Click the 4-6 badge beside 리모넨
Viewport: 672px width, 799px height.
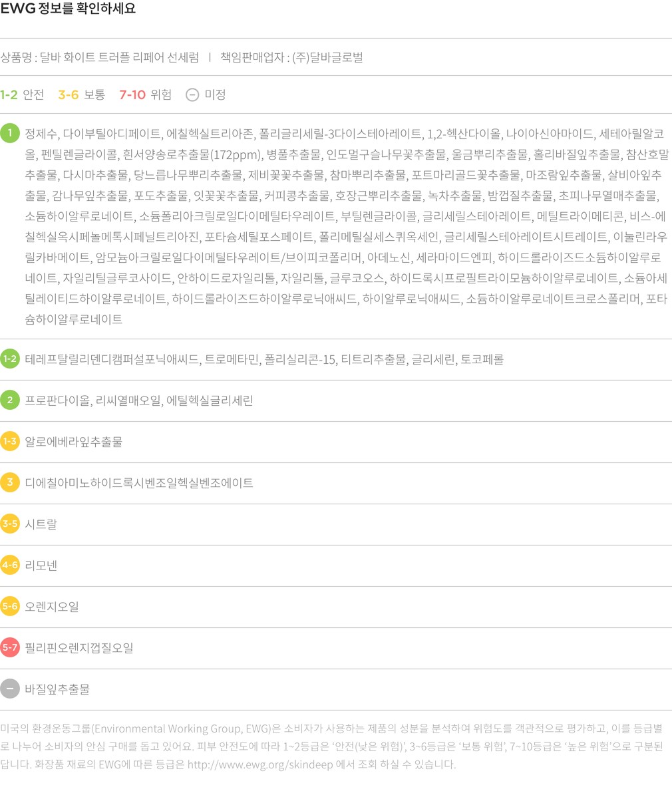coord(10,565)
